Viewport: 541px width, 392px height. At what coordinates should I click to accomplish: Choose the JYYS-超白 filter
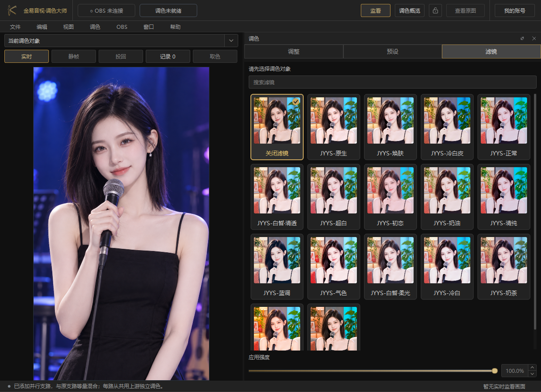click(334, 197)
